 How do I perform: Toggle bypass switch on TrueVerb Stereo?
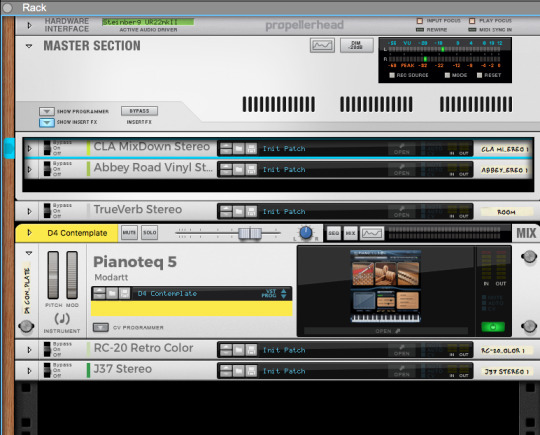(47, 211)
